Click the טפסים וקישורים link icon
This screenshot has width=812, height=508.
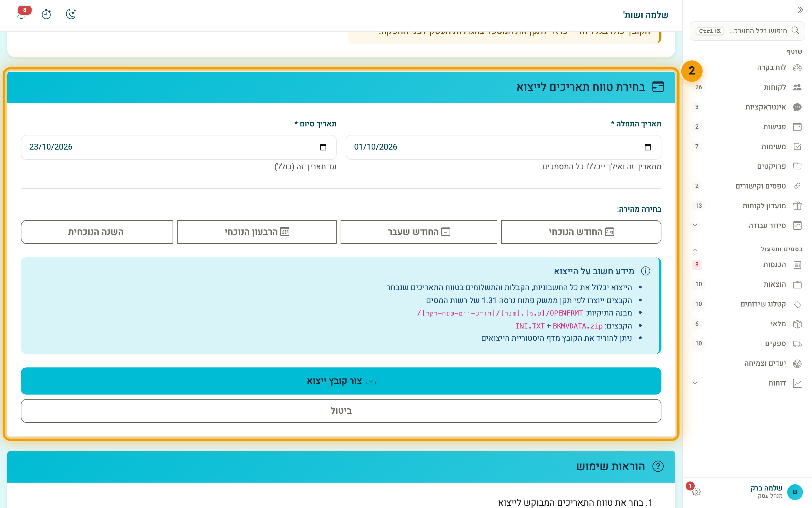click(x=797, y=186)
